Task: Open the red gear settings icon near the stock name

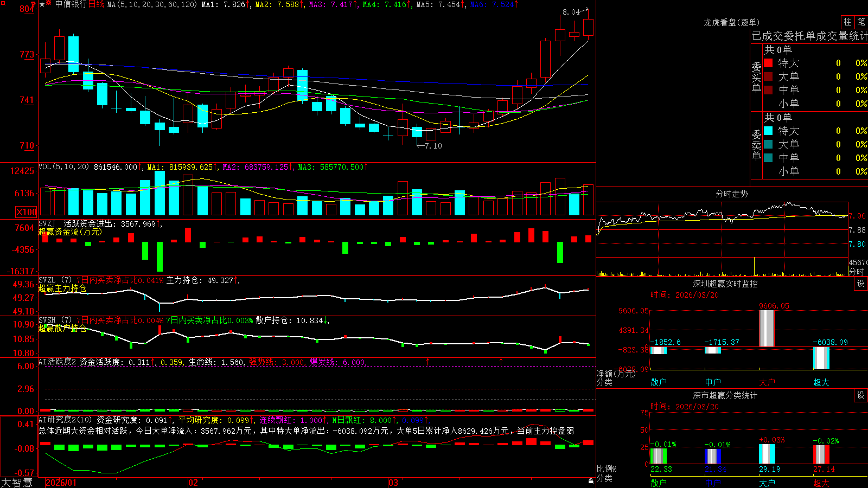Action: click(x=48, y=3)
